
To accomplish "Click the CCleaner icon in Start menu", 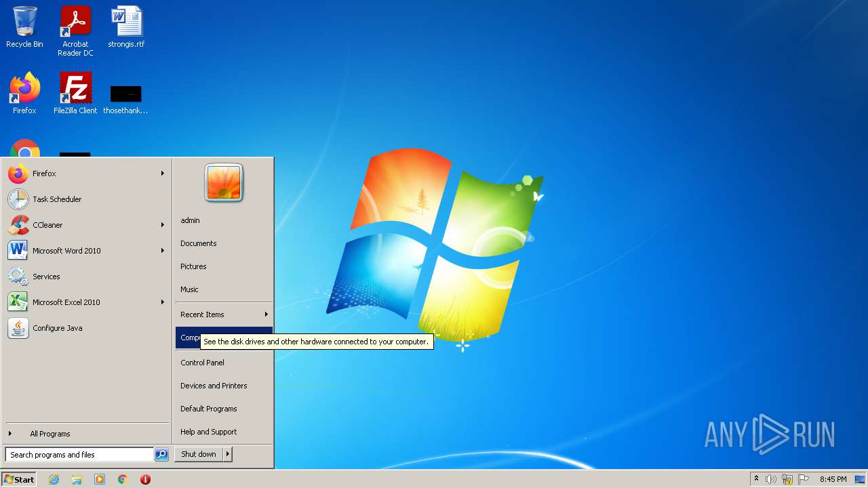I will point(18,225).
